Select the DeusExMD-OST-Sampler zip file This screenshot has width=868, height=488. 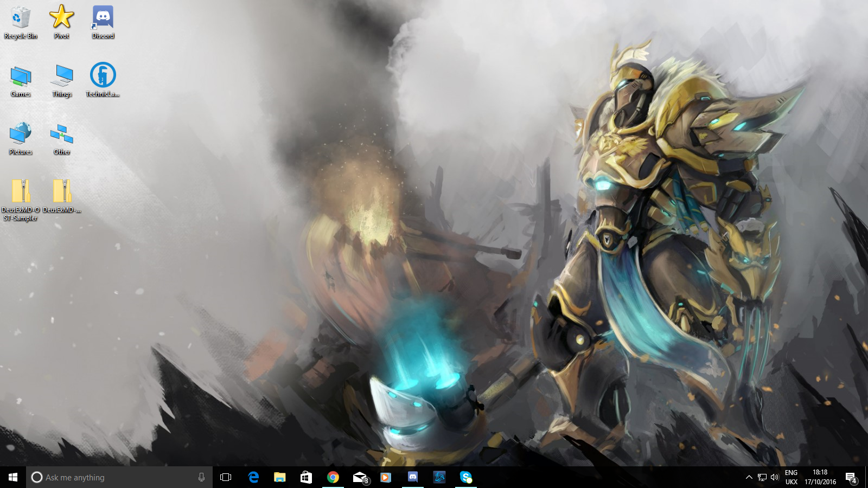click(x=21, y=200)
